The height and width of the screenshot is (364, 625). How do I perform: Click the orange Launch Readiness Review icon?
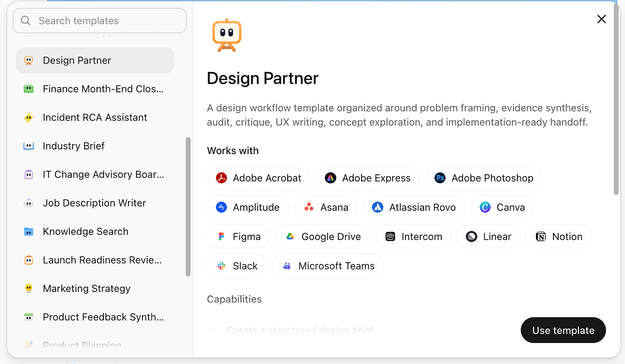(x=29, y=260)
